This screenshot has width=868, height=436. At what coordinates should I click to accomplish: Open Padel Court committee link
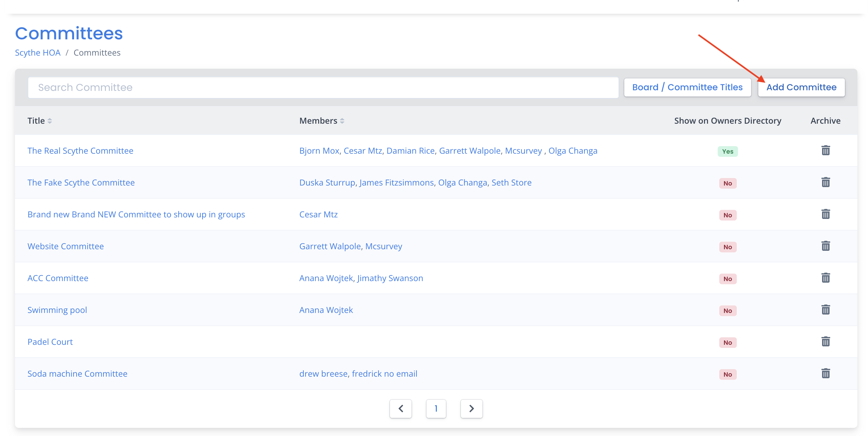click(x=50, y=342)
